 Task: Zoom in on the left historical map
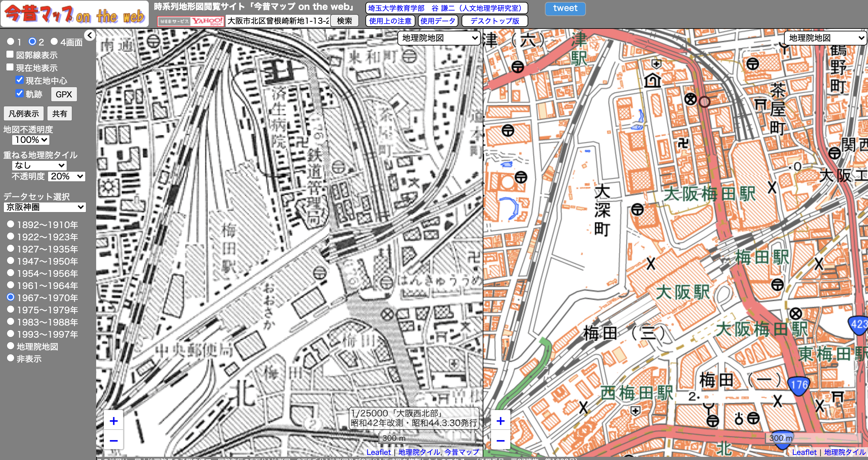[x=114, y=421]
